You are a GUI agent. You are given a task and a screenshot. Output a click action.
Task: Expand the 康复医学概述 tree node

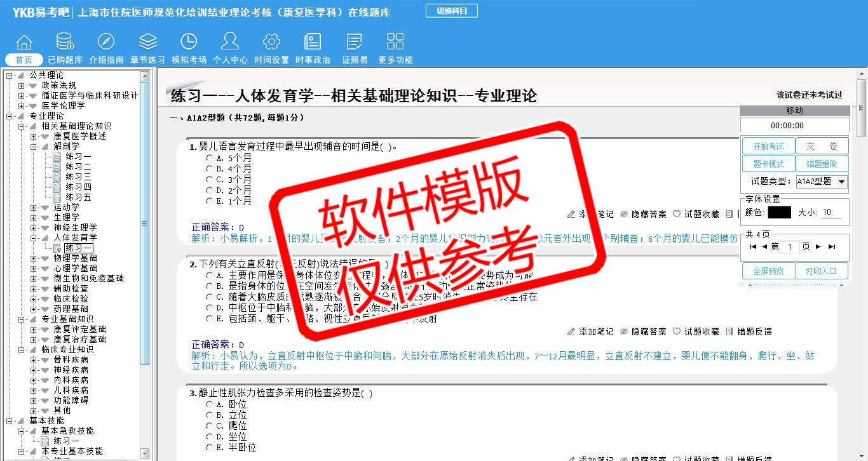click(34, 137)
